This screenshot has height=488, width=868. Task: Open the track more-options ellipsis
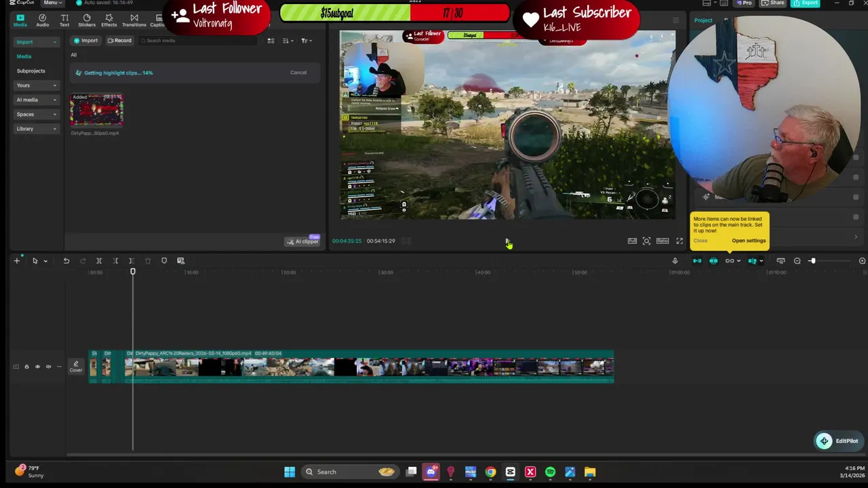click(59, 367)
